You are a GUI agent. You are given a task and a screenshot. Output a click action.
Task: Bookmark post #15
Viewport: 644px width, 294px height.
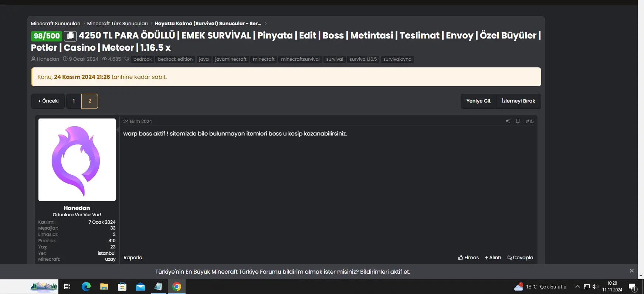(518, 121)
